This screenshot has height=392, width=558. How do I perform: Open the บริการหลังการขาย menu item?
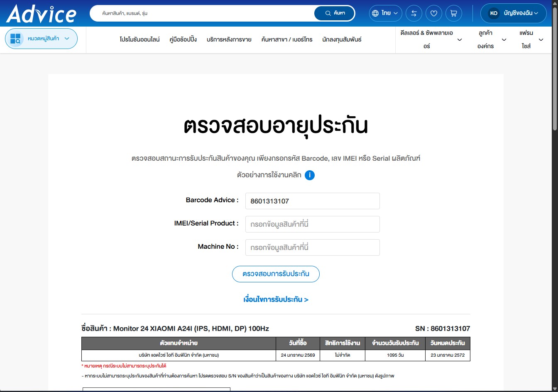point(229,39)
